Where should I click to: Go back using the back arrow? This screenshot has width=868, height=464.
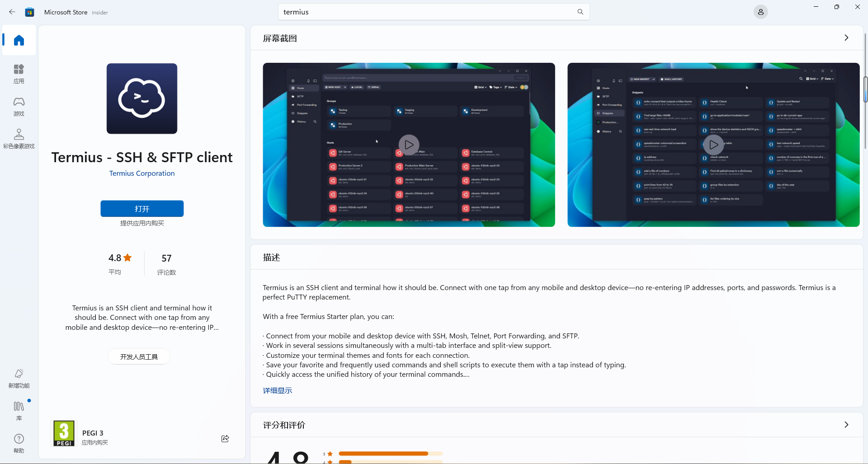(x=12, y=12)
